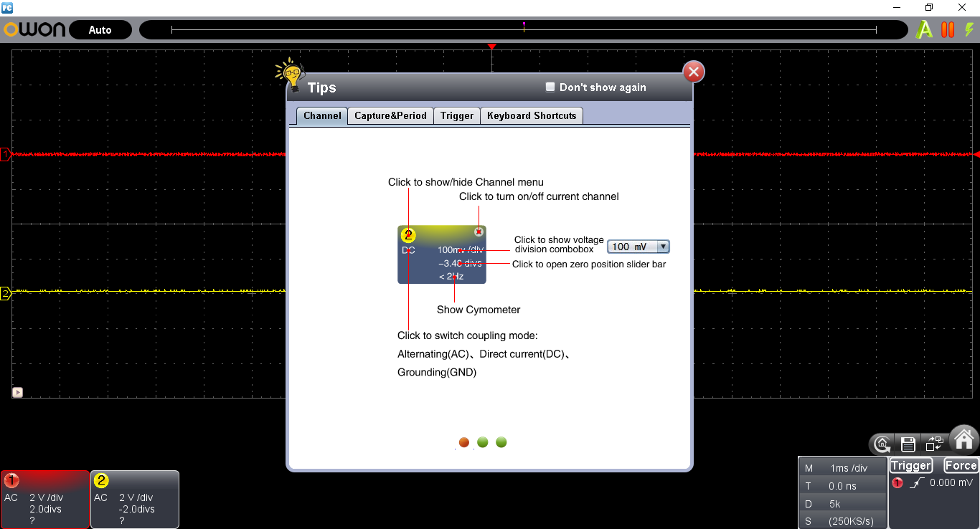Open the Keyboard Shortcuts tab
This screenshot has height=529, width=980.
coord(532,115)
